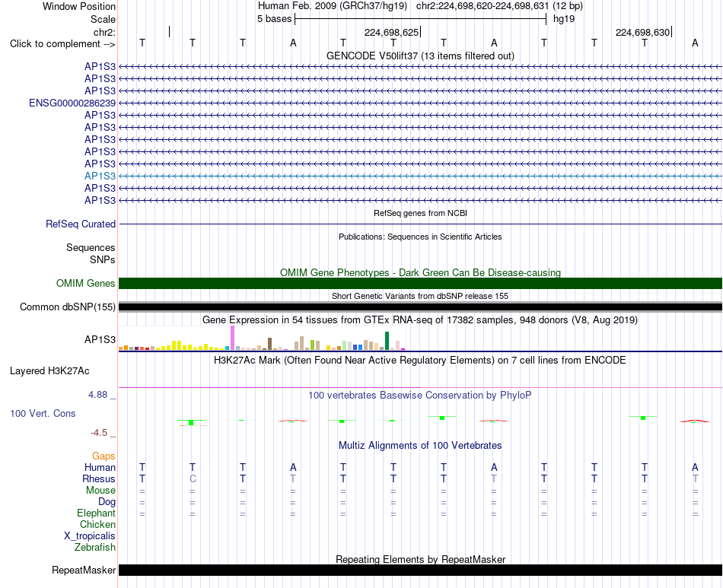The height and width of the screenshot is (588, 723).
Task: Click the 'Chicken' alignment row label
Action: (97, 525)
